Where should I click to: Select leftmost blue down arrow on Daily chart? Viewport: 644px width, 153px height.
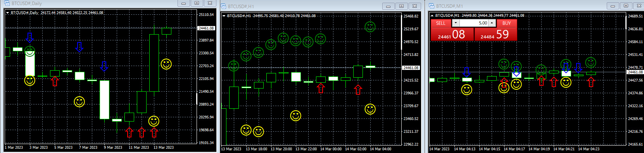click(30, 38)
